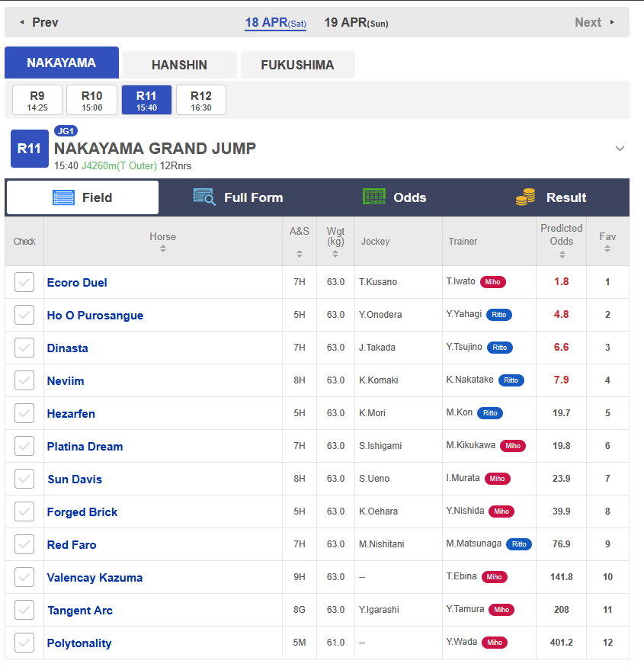The height and width of the screenshot is (667, 644).
Task: Click the J4260m(T Outer) course text
Action: click(x=119, y=166)
